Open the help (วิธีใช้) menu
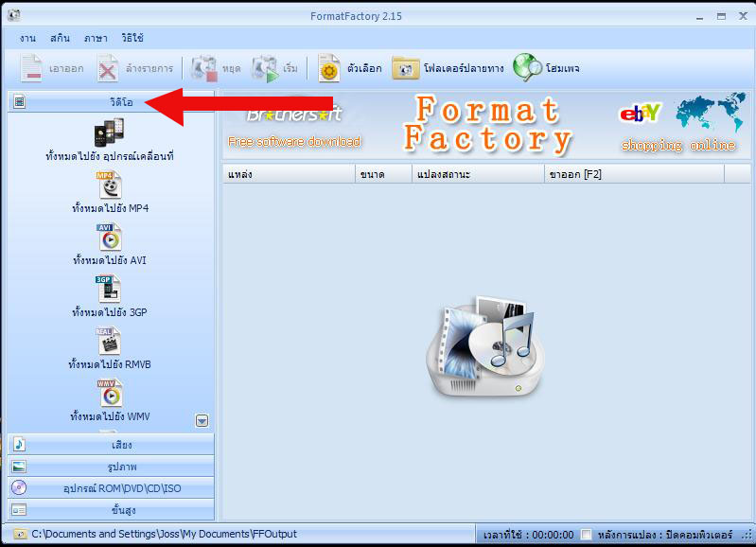 click(132, 38)
